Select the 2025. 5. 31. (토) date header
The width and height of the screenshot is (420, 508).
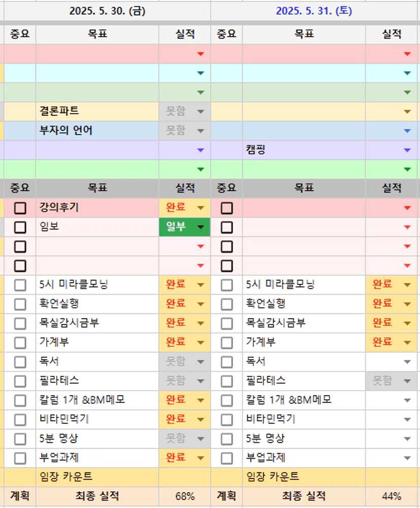[314, 11]
